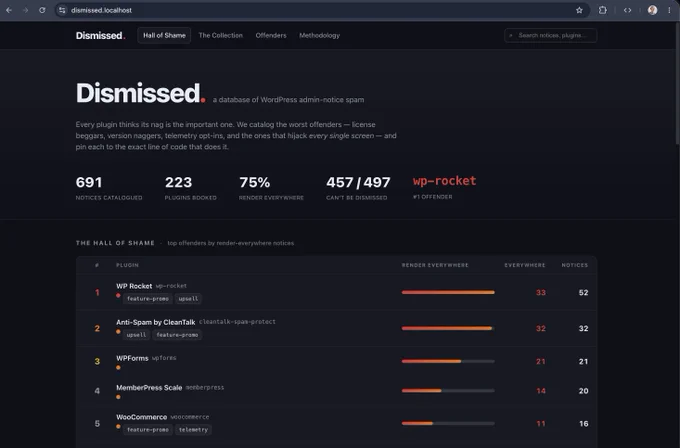Click WP Rocket's everywhere count 33
680x448 pixels.
[x=540, y=293]
